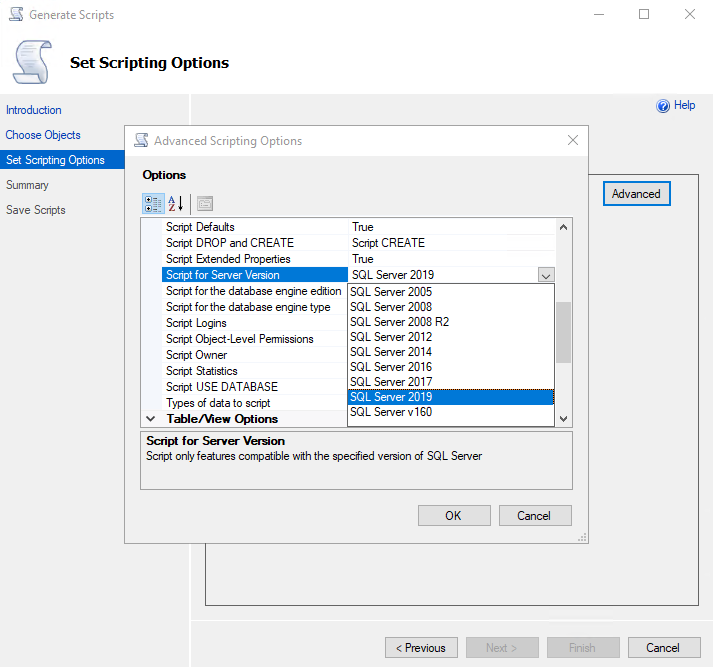Click property grid scroll up arrow
Screen dimensions: 713x667
[563, 227]
